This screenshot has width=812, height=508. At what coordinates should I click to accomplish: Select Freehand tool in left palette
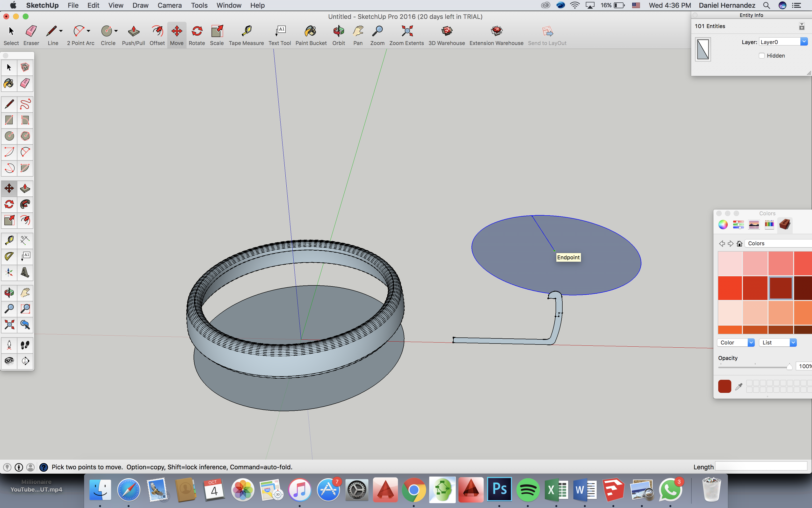click(25, 104)
